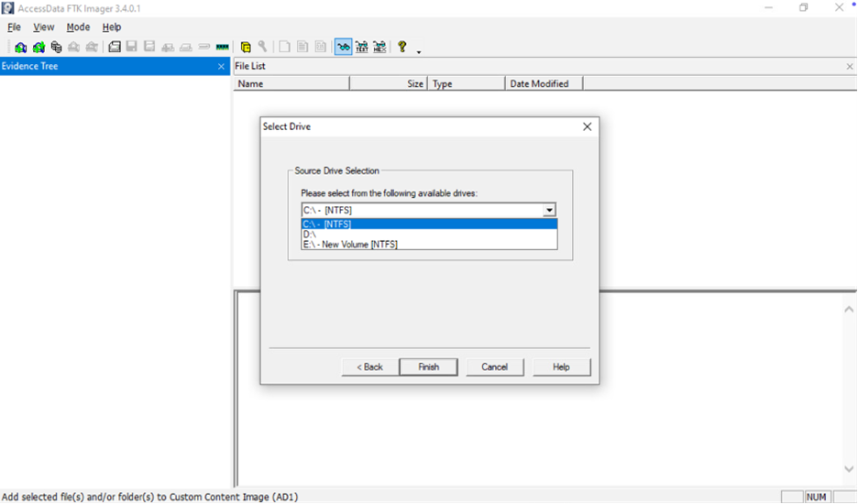Open the Mode menu

tap(78, 27)
